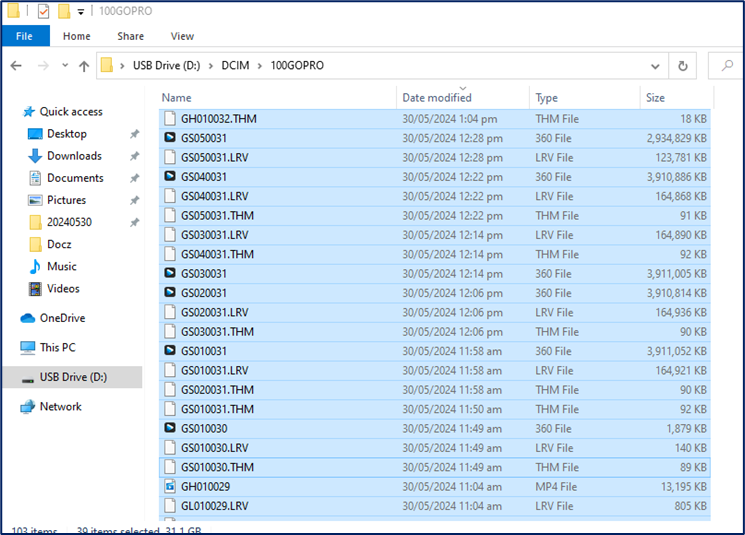This screenshot has height=535, width=745.
Task: Select file name GS040031.LRV
Action: point(215,196)
